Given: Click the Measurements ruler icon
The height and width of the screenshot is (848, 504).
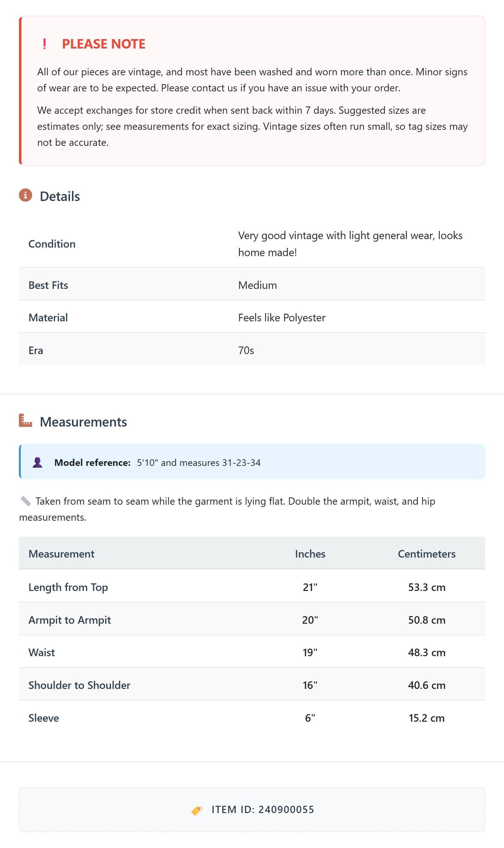Looking at the screenshot, I should pos(25,421).
